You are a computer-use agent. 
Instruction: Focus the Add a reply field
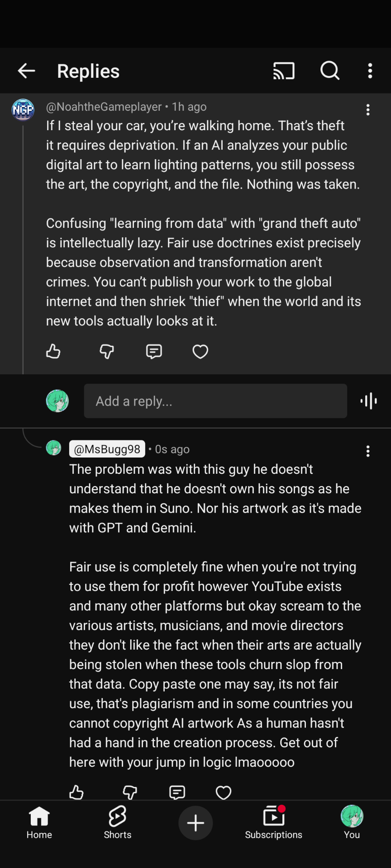[x=215, y=401]
